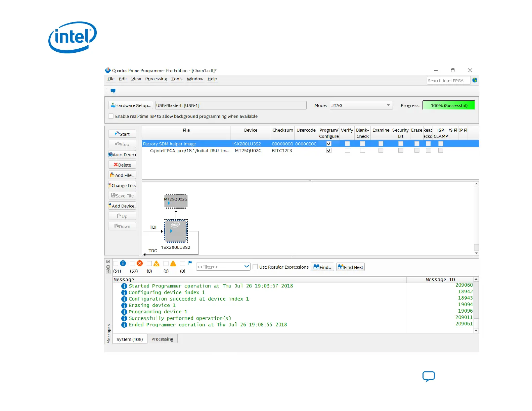
Task: Open the Edit menu
Action: point(123,79)
